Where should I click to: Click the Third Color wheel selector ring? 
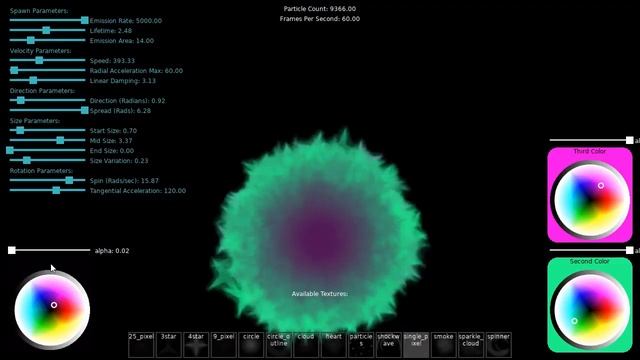tap(601, 185)
